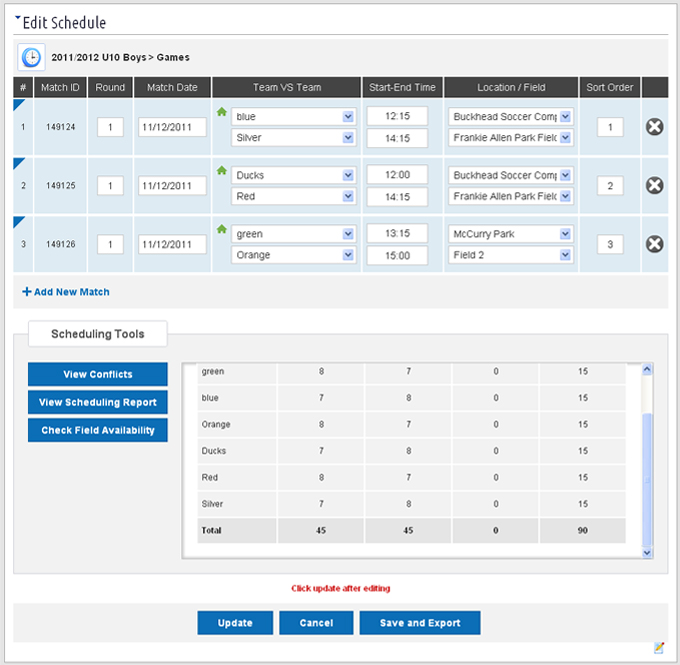680x665 pixels.
Task: Click blue corner flag on match row 1
Action: coord(18,104)
